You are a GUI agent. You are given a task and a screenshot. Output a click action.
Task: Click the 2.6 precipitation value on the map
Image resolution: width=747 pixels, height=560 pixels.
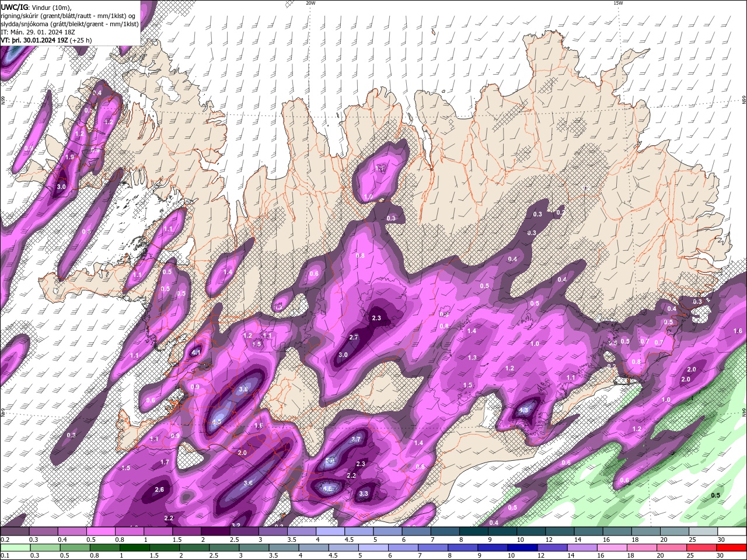[159, 489]
